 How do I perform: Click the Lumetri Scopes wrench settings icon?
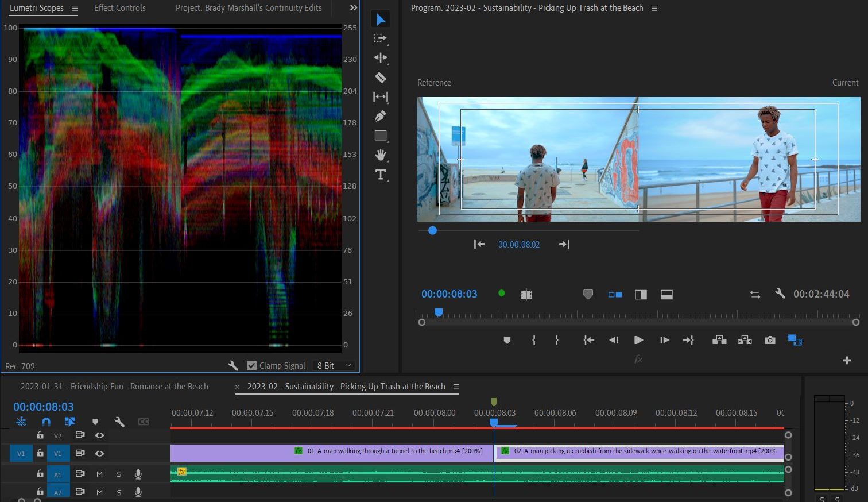tap(233, 365)
